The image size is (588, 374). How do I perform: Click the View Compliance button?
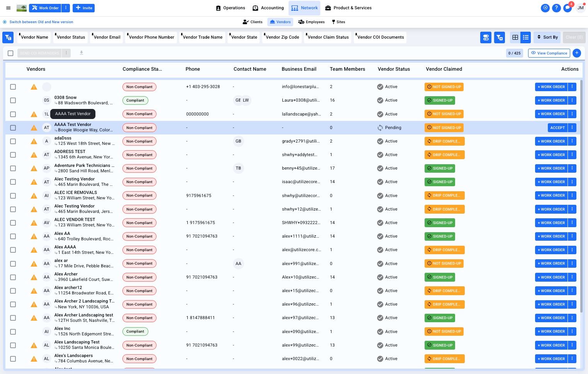[549, 53]
